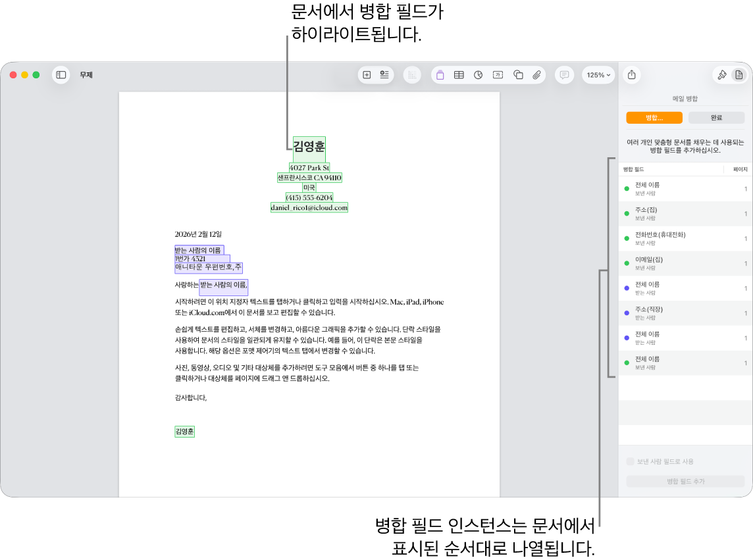The height and width of the screenshot is (560, 753).
Task: Click the (415) 555-6204 phone field
Action: [309, 197]
